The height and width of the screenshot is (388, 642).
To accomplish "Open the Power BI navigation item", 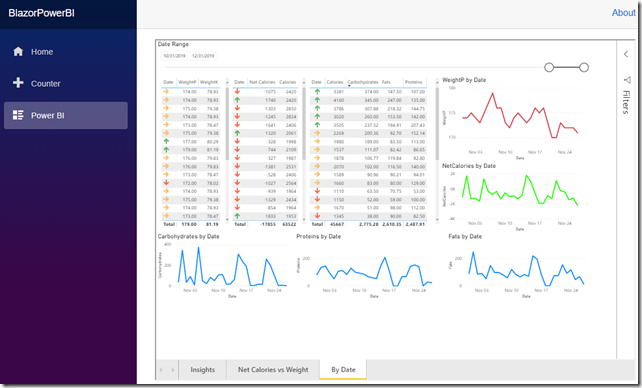I will coord(66,115).
